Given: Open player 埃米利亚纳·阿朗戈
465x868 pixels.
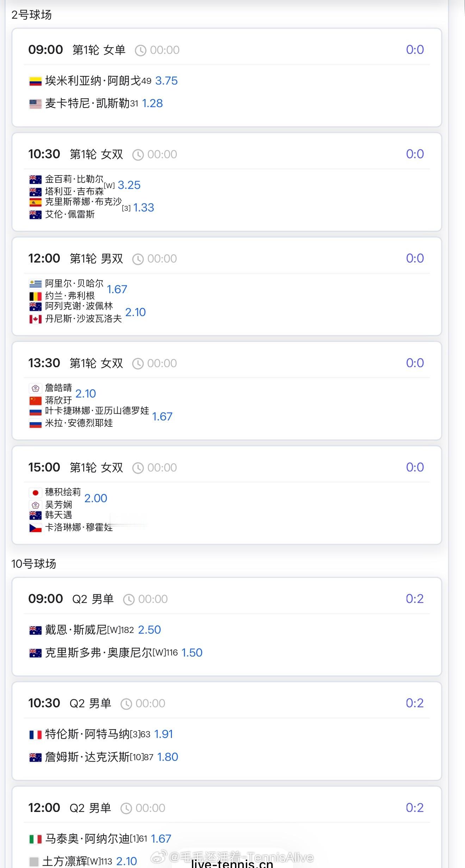Looking at the screenshot, I should [x=93, y=81].
